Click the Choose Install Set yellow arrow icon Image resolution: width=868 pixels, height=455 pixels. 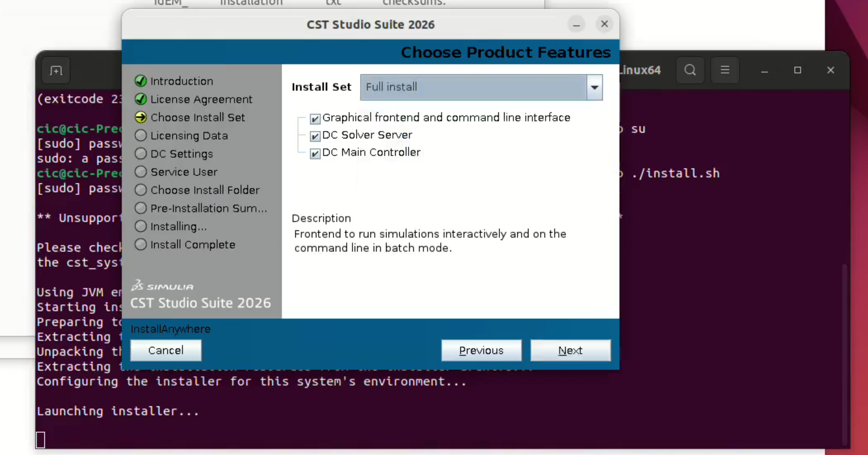pyautogui.click(x=141, y=117)
